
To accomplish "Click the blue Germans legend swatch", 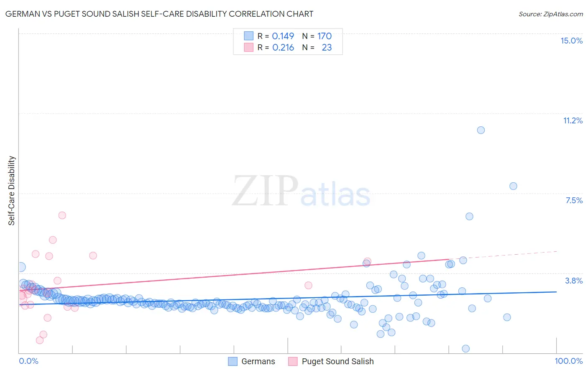I will tap(233, 361).
